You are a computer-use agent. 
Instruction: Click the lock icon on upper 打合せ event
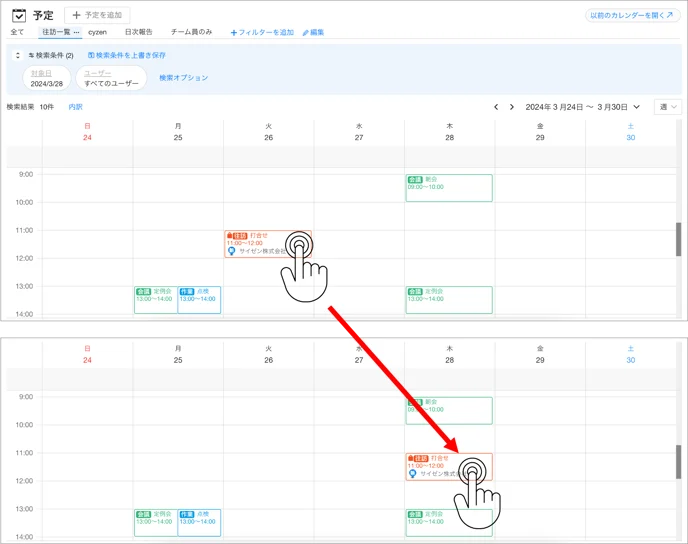229,236
